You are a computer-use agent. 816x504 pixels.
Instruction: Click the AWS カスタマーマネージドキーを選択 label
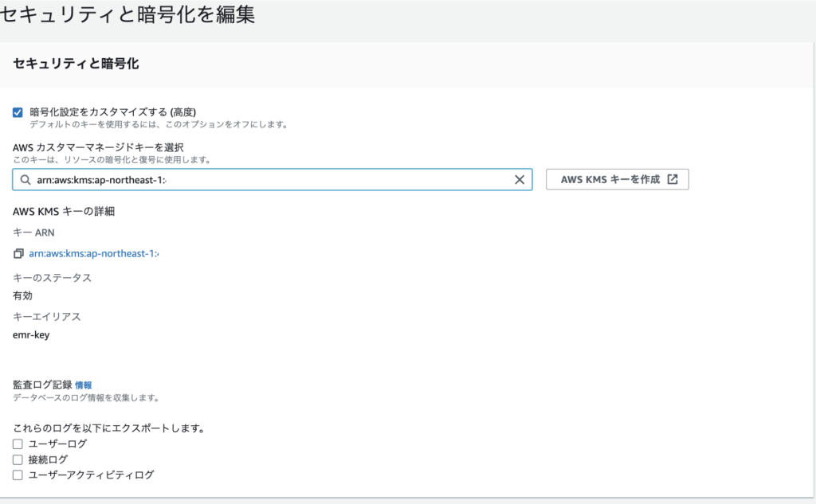click(98, 148)
